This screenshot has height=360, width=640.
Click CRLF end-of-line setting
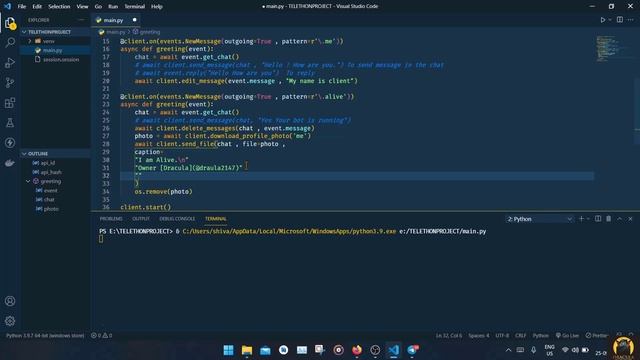point(520,336)
